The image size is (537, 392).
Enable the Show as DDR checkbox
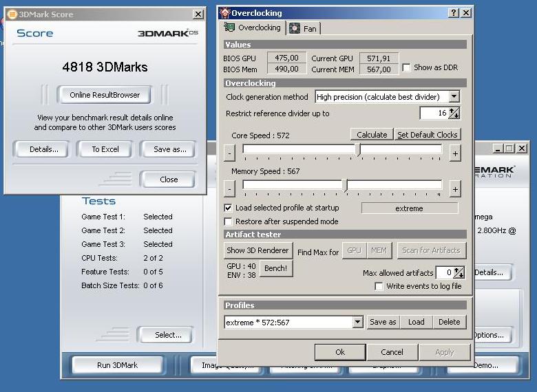coord(407,68)
